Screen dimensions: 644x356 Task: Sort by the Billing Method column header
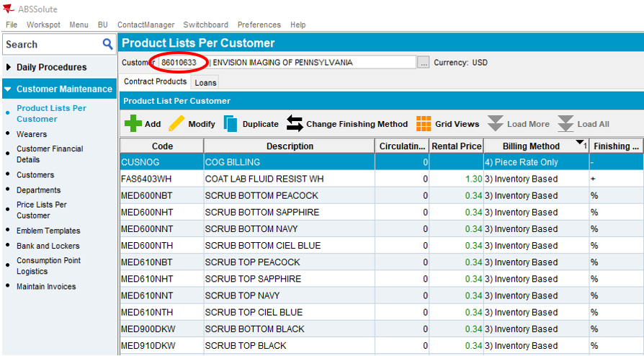coord(530,146)
